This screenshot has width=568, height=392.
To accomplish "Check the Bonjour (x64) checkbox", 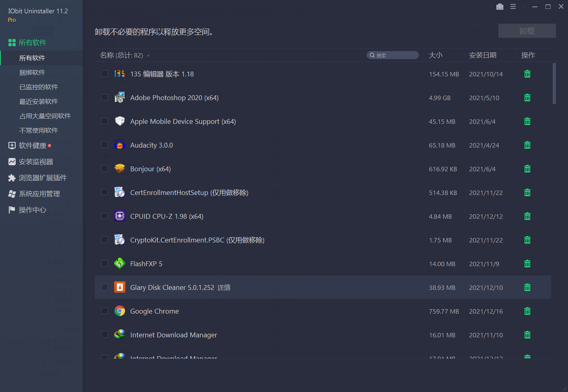I will [105, 168].
